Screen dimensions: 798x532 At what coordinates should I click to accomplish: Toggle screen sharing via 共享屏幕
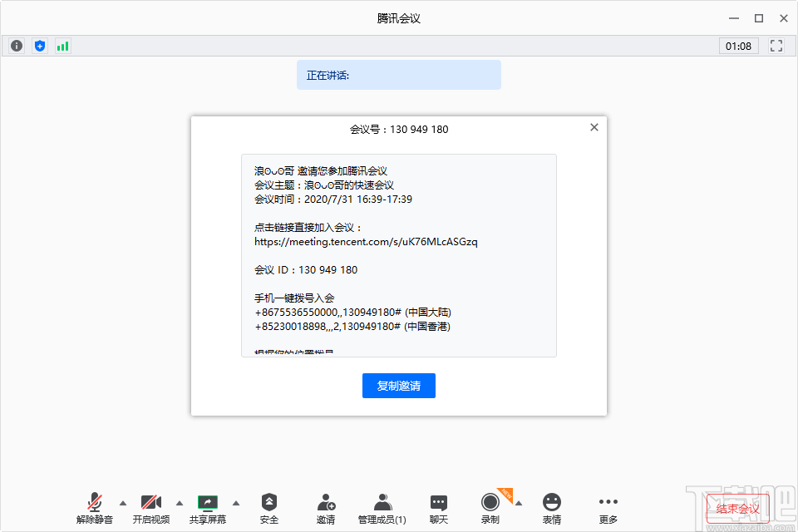coord(207,505)
